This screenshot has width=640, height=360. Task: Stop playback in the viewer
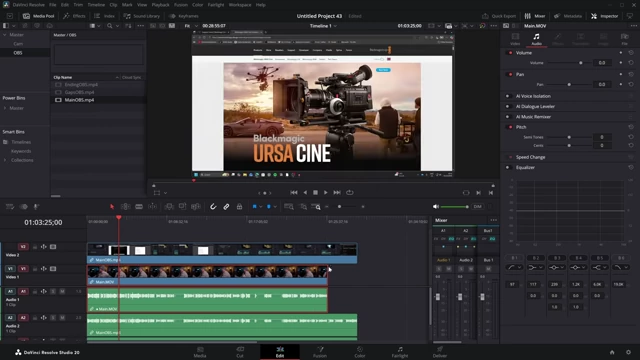click(x=315, y=192)
